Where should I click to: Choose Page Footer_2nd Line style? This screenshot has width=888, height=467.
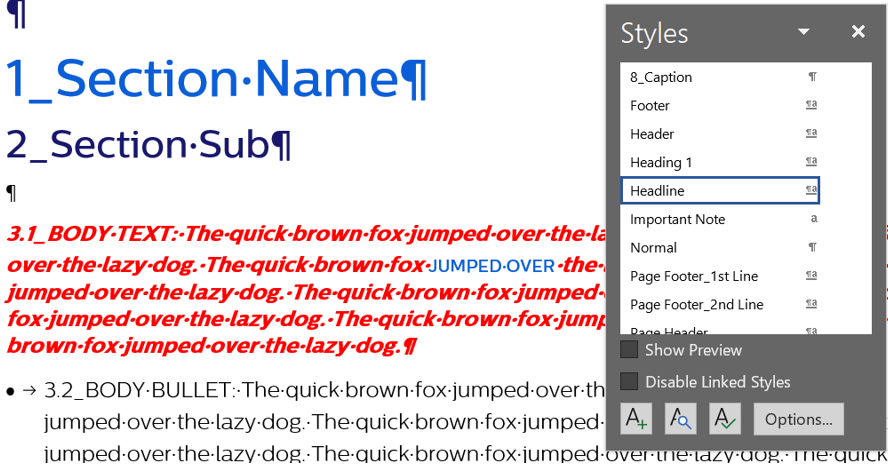click(x=696, y=304)
